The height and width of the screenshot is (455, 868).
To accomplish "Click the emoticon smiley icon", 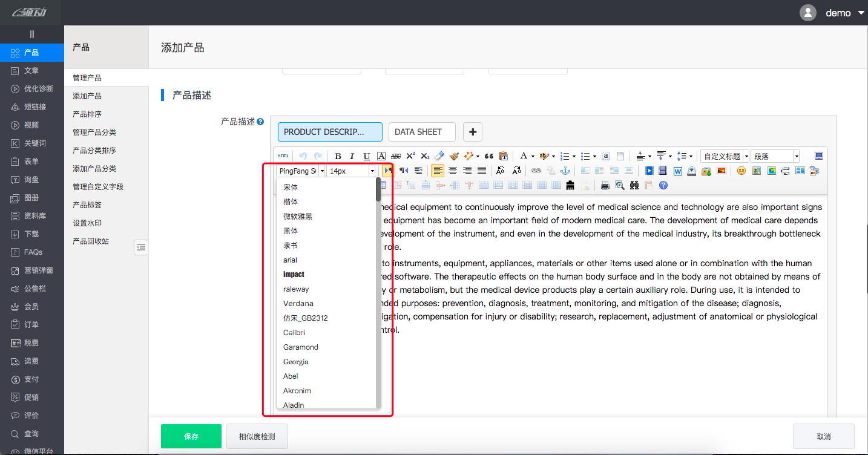I will click(741, 171).
